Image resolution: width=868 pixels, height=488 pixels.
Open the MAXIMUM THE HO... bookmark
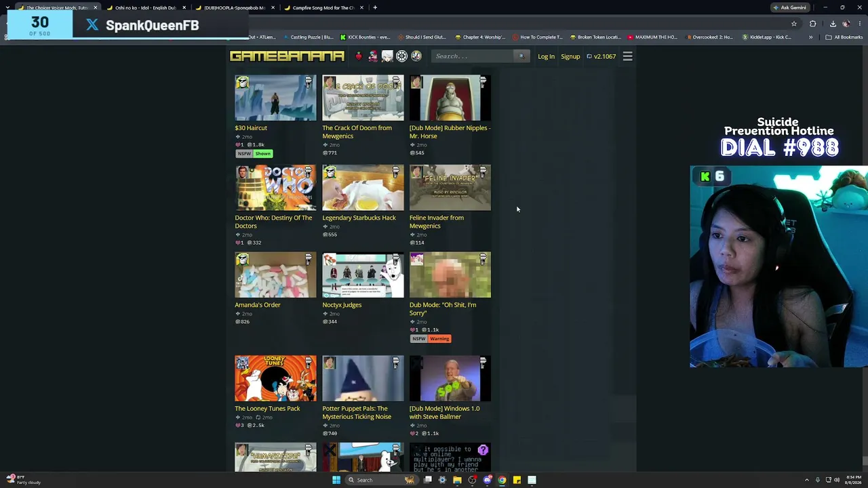pos(652,37)
